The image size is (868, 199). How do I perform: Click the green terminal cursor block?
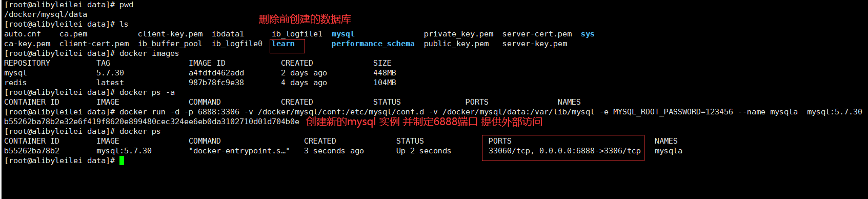122,161
